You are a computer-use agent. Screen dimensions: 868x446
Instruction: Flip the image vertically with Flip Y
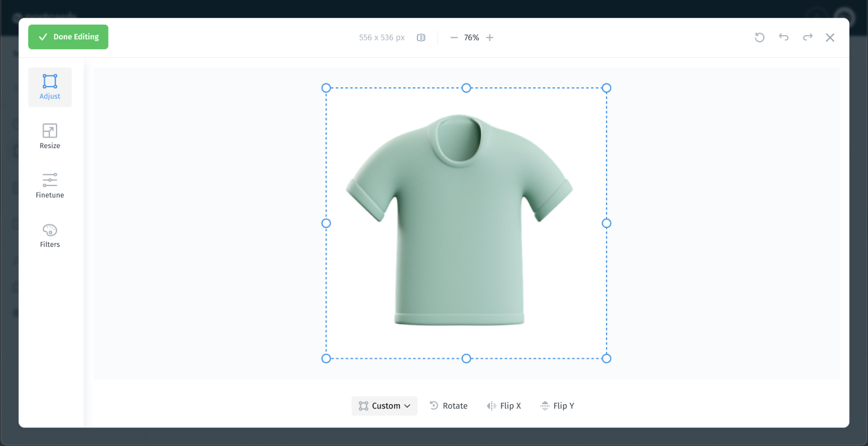click(557, 405)
